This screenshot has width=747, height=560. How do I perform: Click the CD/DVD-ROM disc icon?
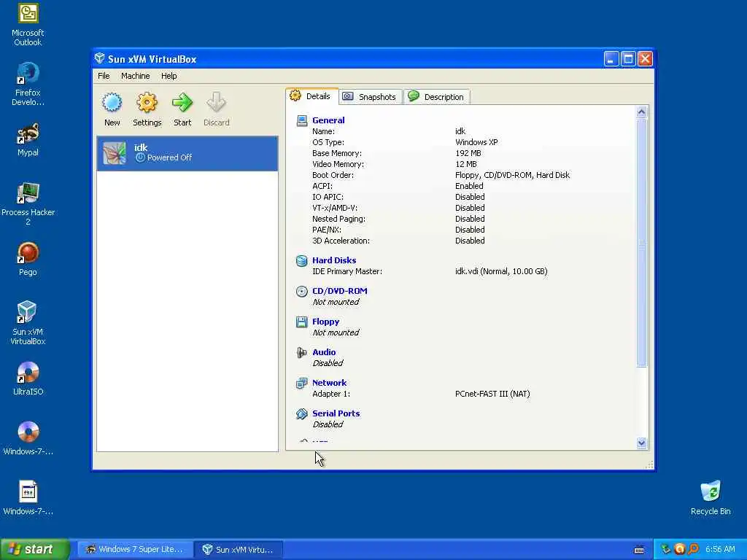pyautogui.click(x=301, y=291)
